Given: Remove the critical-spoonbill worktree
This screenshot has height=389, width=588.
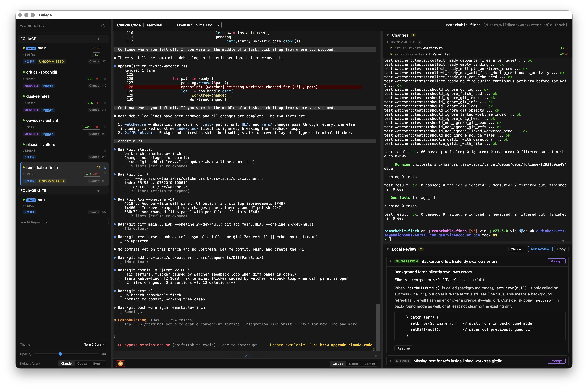Looking at the screenshot, I should tap(105, 79).
